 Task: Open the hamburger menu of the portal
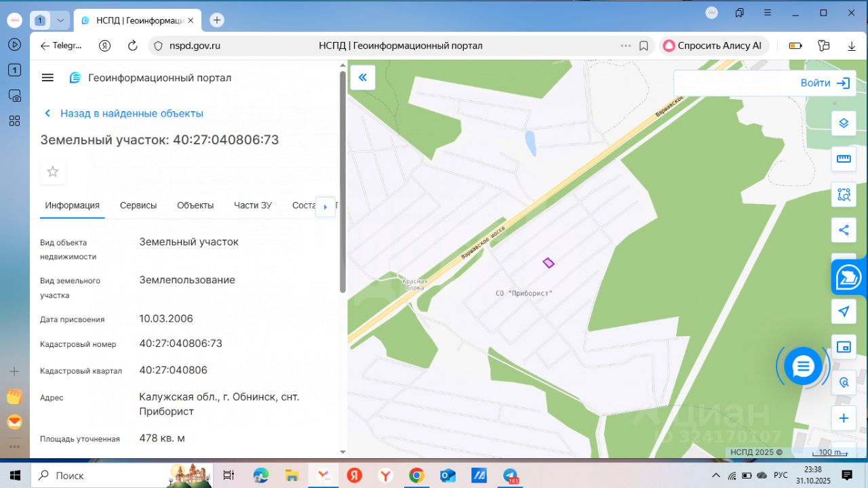click(x=47, y=78)
